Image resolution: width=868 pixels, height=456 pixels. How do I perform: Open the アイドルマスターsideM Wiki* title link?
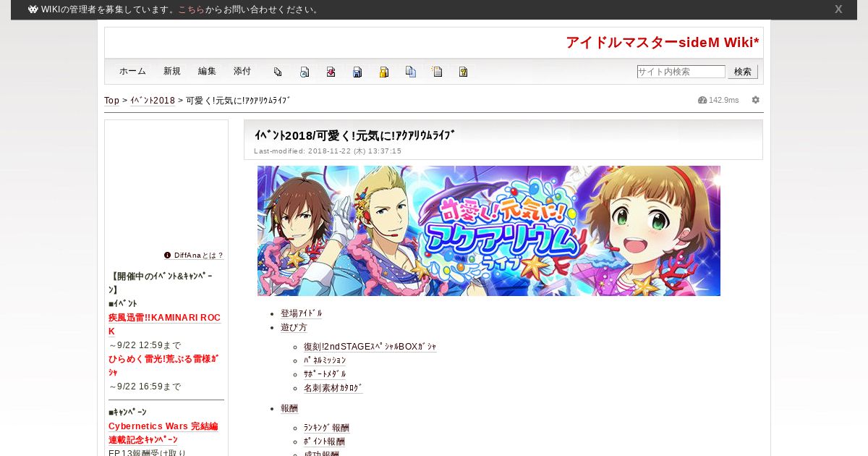coord(663,43)
